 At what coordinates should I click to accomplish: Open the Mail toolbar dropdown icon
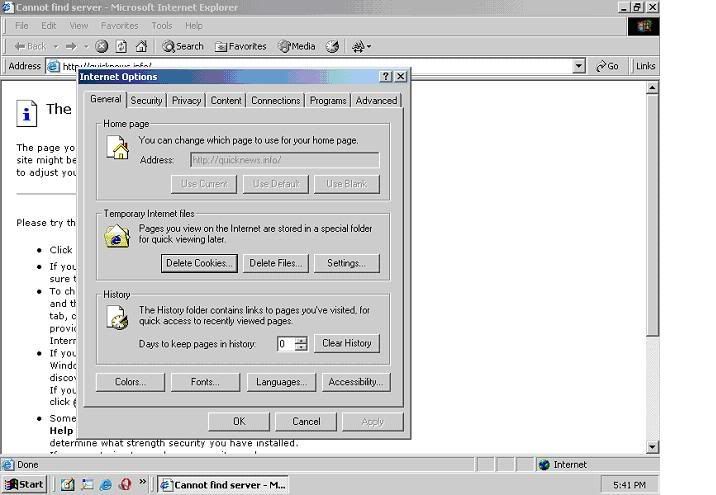click(361, 47)
